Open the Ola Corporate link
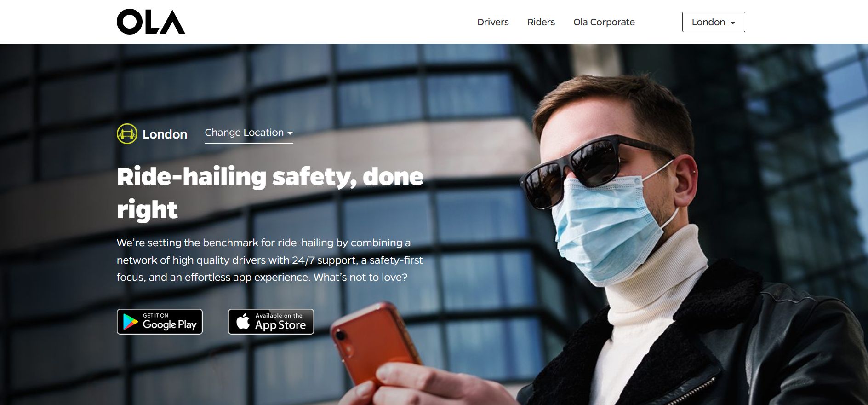Image resolution: width=868 pixels, height=405 pixels. click(604, 22)
